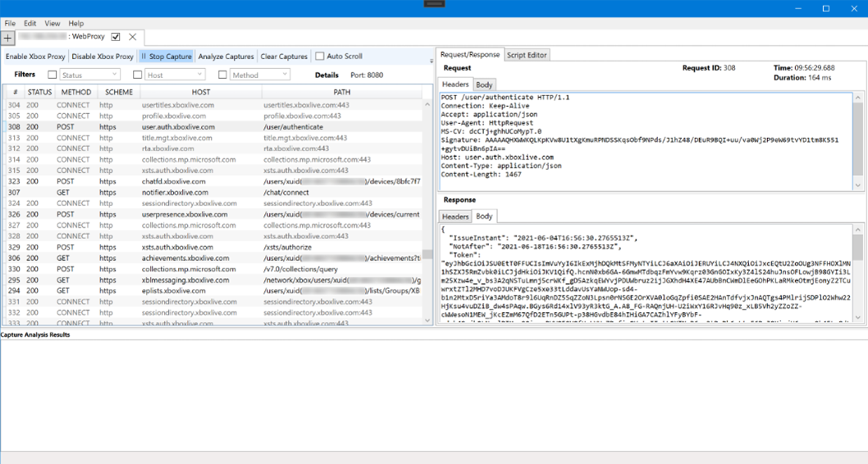Select row 326 userpresence.xboxlive.com
The height and width of the screenshot is (464, 868).
tap(213, 214)
